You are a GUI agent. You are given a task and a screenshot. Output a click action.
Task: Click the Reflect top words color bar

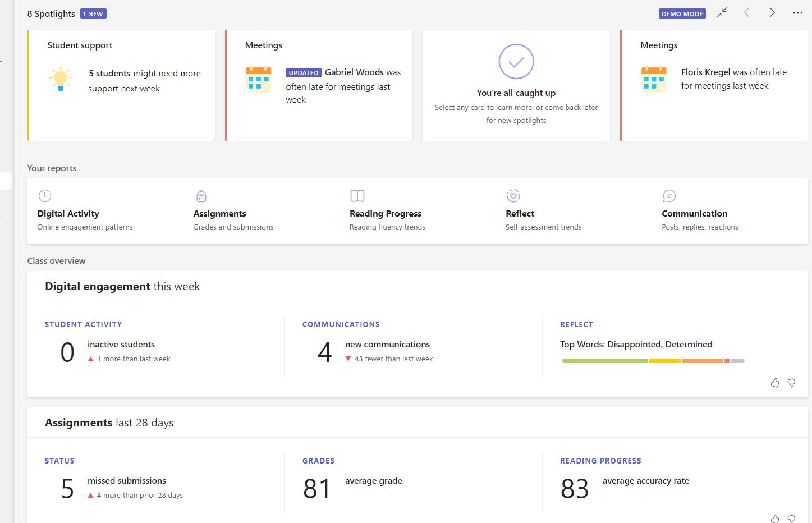click(x=653, y=360)
